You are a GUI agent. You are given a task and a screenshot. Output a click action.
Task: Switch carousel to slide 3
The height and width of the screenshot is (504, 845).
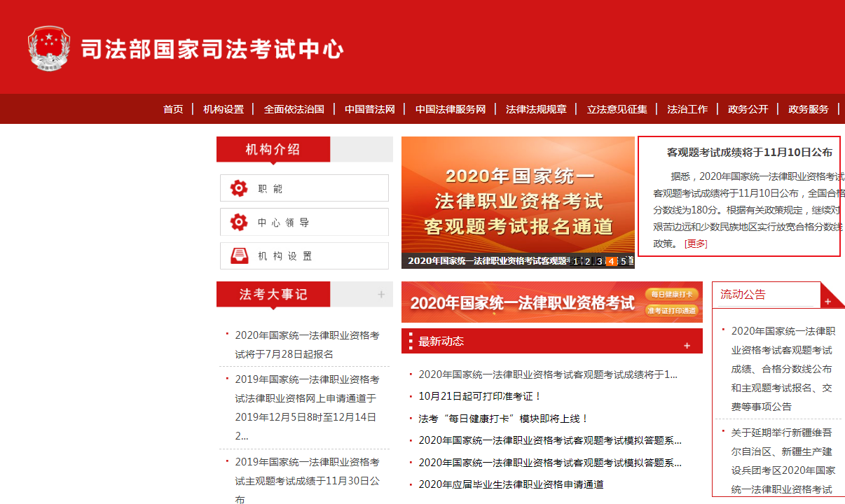click(x=600, y=262)
